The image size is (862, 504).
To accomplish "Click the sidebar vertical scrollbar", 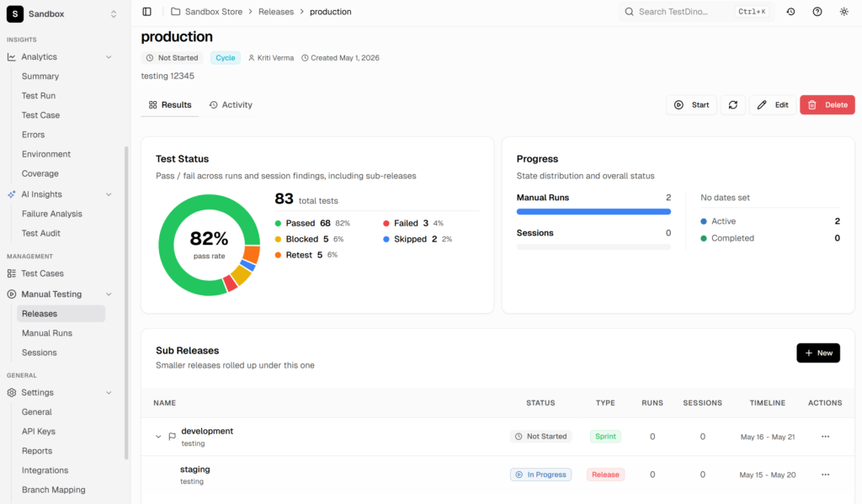I will coord(126,302).
